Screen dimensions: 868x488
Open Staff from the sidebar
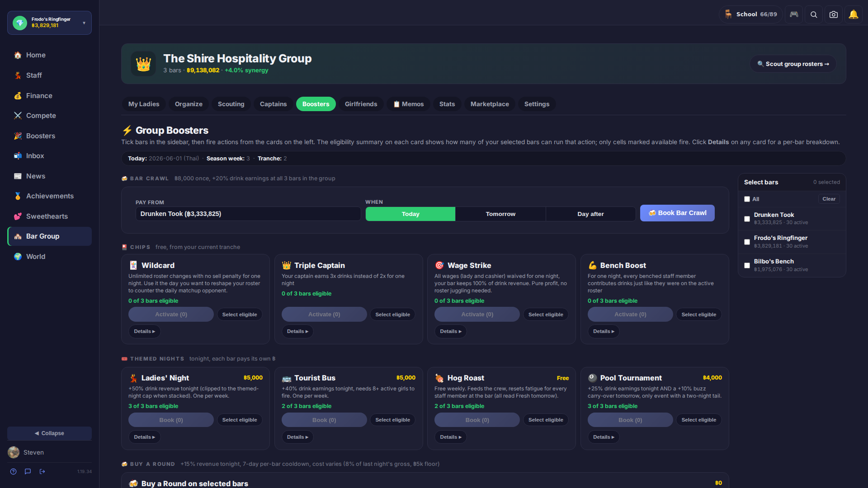(49, 75)
